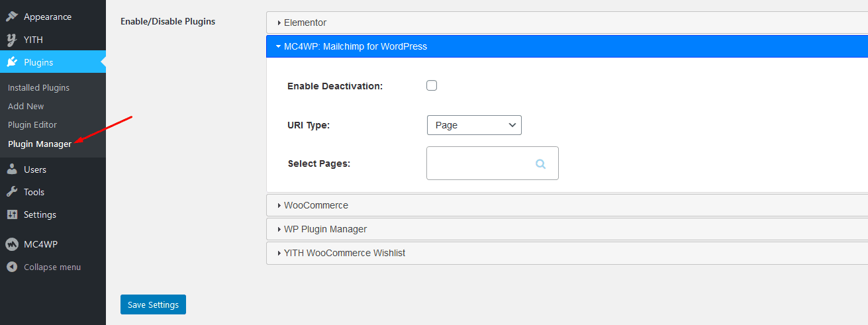Click the Plugins plug icon
Image resolution: width=868 pixels, height=325 pixels.
pos(12,62)
